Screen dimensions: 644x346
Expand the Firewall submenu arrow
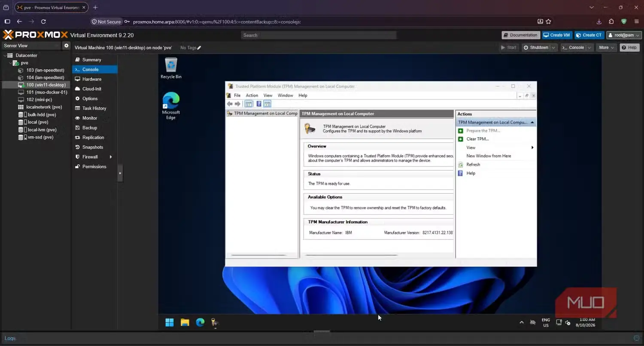(x=111, y=157)
